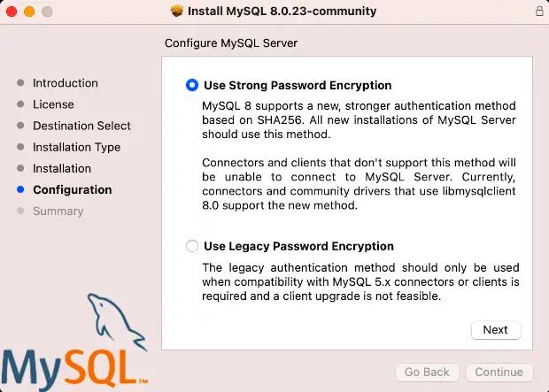Click the Configure MySQL Server heading
The image size is (549, 392).
(x=231, y=43)
